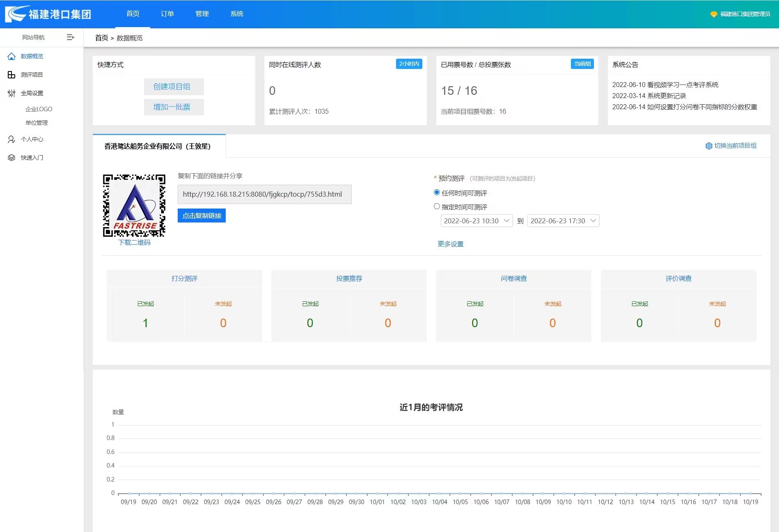This screenshot has width=779, height=532.
Task: Click 未发起 count 0 under 问卷调查
Action: 552,323
